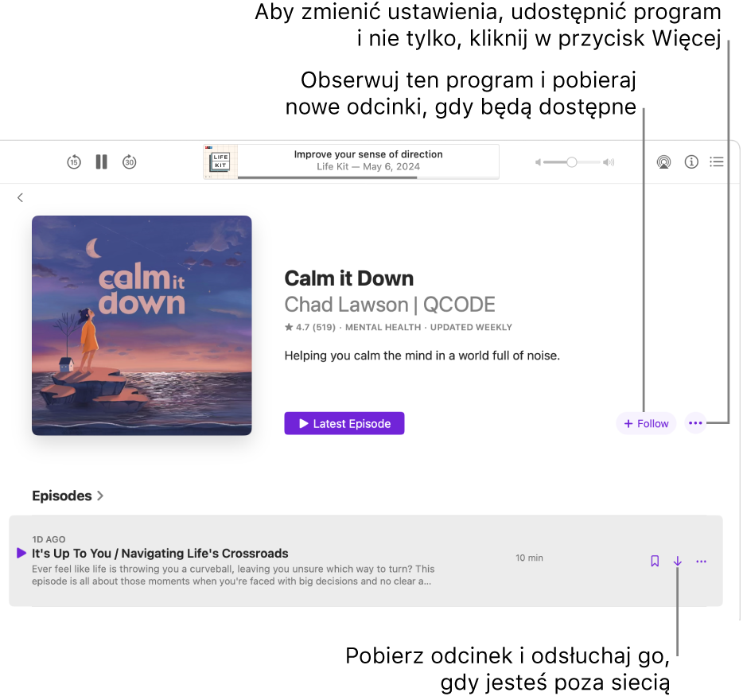
Task: Skip back 15 seconds
Action: pyautogui.click(x=74, y=162)
